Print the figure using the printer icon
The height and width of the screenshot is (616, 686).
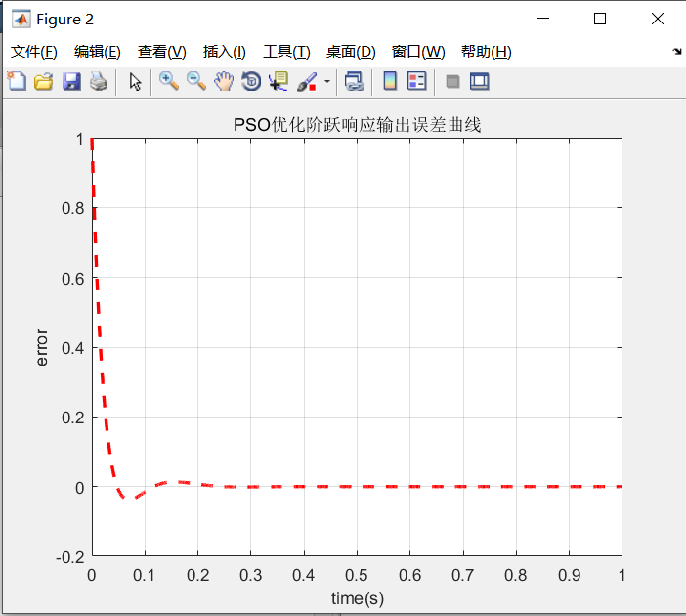pos(99,81)
